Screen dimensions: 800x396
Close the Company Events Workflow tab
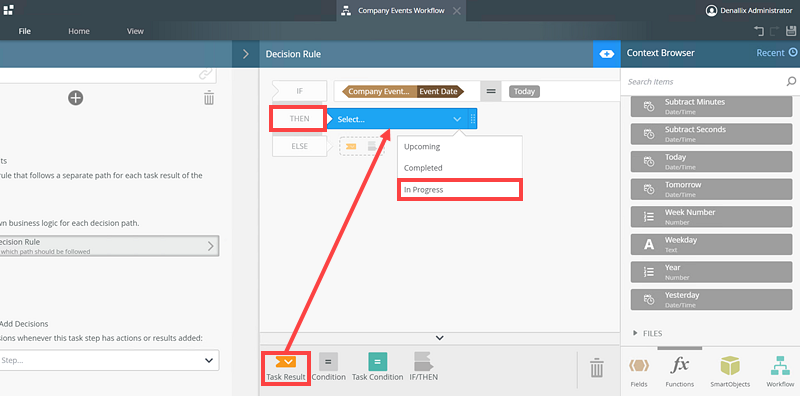pos(457,11)
